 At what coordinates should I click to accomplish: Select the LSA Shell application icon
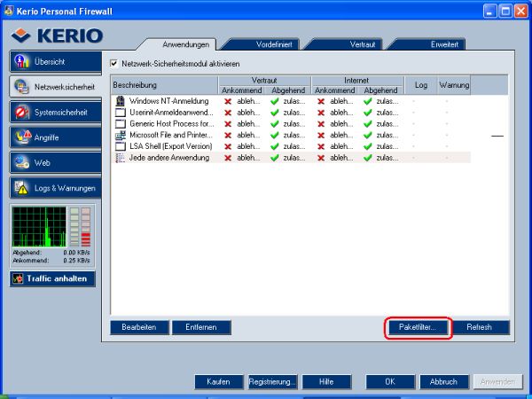120,146
